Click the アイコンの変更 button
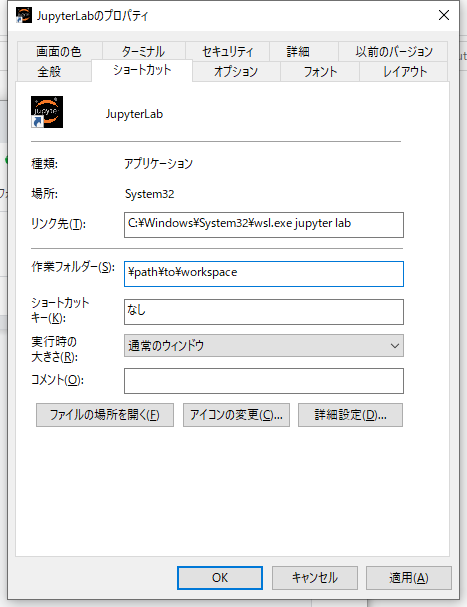This screenshot has width=467, height=607. [236, 415]
